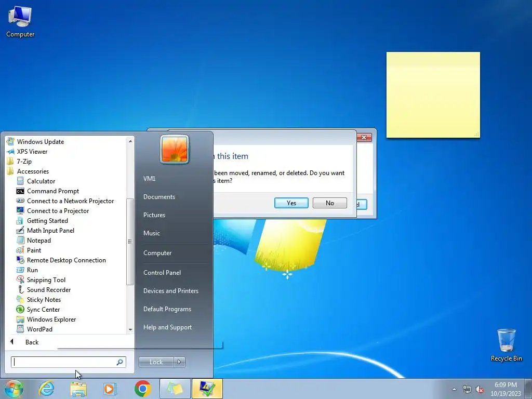Launch Windows Explorer from Accessories
The height and width of the screenshot is (399, 532).
pos(51,319)
